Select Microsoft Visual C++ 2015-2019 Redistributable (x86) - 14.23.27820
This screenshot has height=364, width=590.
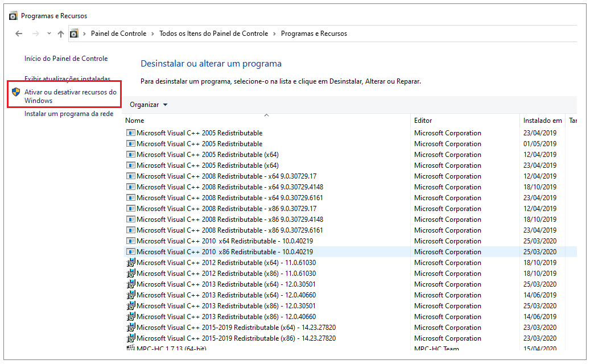(236, 338)
